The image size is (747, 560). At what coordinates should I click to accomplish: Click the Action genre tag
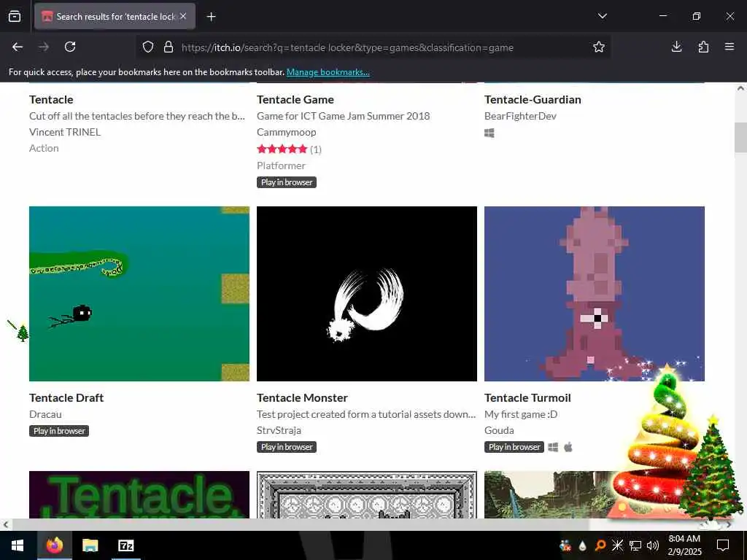(44, 148)
